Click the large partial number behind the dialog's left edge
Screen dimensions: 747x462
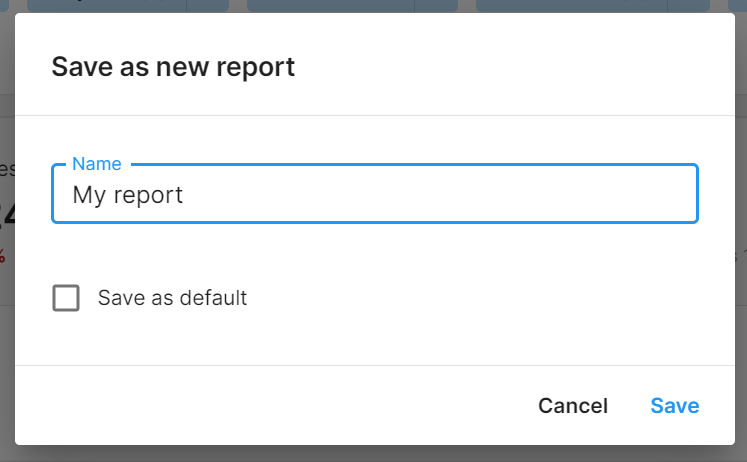(6, 213)
